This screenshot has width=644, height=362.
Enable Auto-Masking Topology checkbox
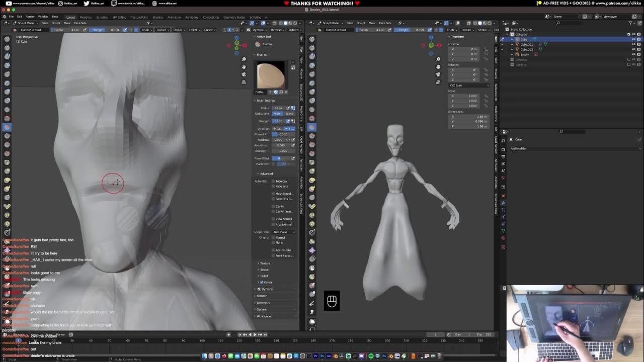point(274,182)
